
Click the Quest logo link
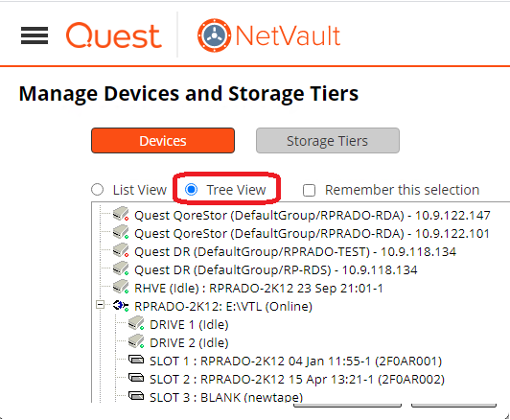click(x=114, y=35)
